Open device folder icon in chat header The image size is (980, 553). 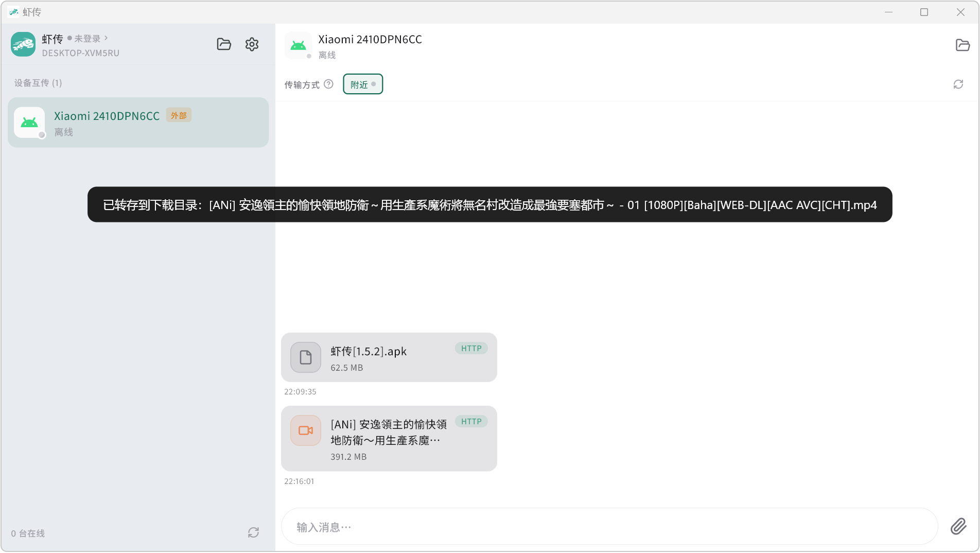(x=962, y=45)
